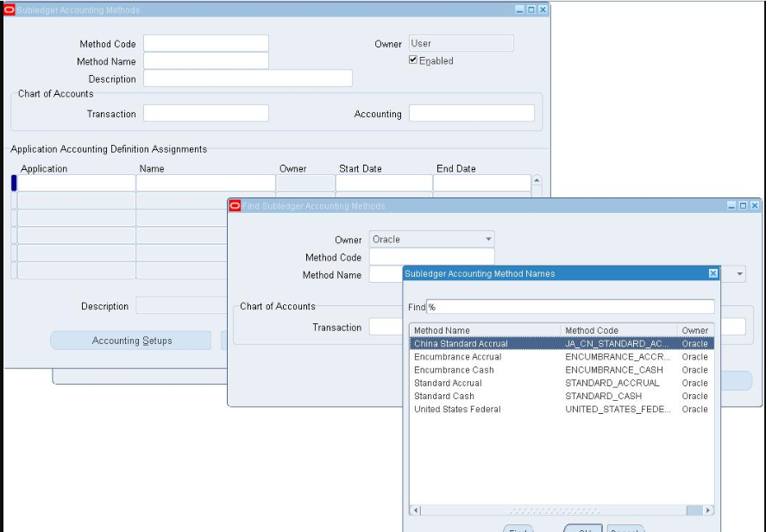
Task: Click the UNITED_STATES_FEDE... method code cell
Action: 618,409
